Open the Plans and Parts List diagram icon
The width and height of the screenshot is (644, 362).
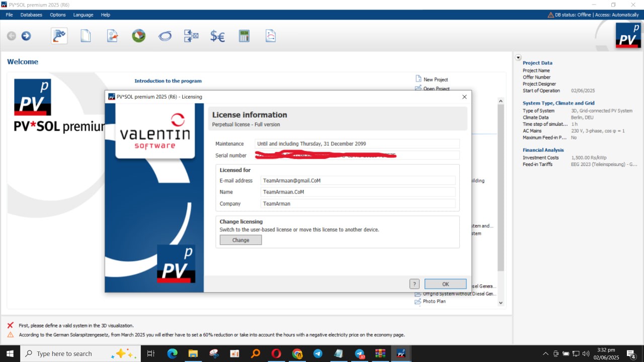coord(191,36)
